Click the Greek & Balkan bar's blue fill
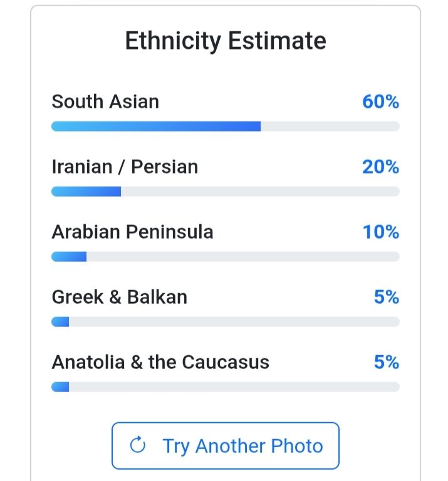The width and height of the screenshot is (448, 481). 60,322
